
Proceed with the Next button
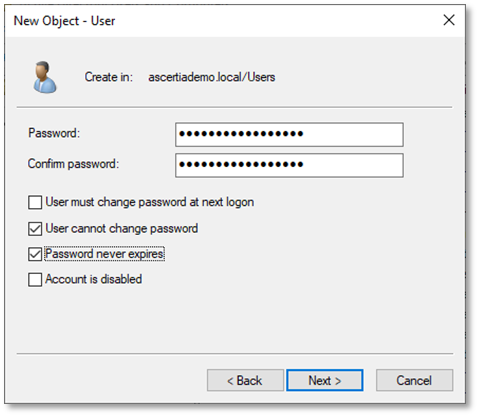pyautogui.click(x=325, y=380)
